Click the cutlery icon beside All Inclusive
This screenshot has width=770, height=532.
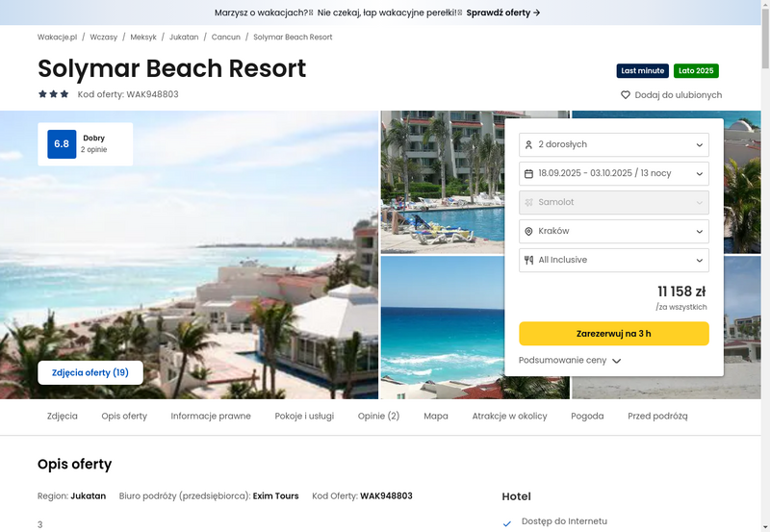coord(528,260)
